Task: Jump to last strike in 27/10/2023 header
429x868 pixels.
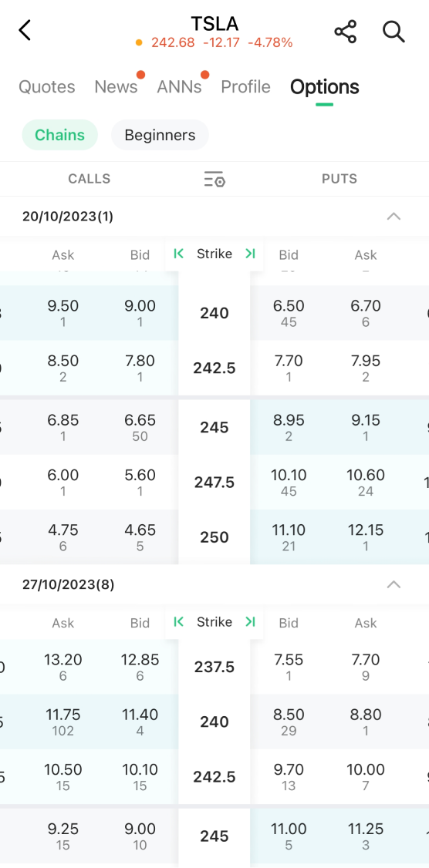Action: (251, 621)
